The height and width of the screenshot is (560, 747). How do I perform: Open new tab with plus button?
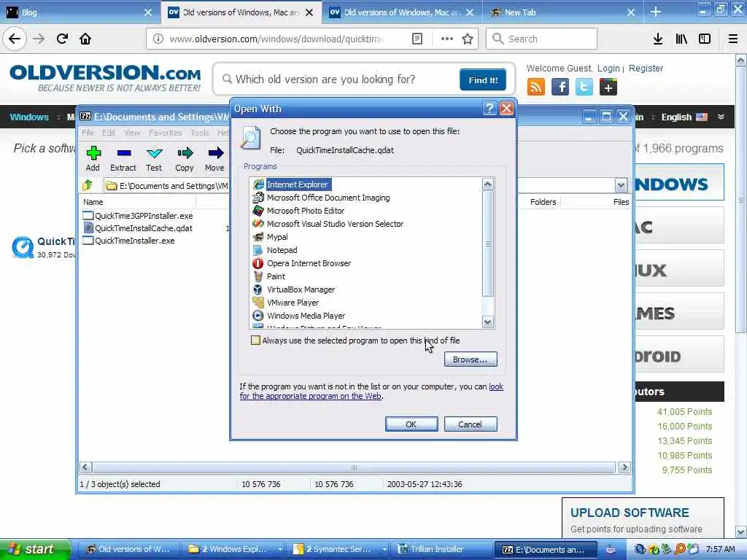656,12
